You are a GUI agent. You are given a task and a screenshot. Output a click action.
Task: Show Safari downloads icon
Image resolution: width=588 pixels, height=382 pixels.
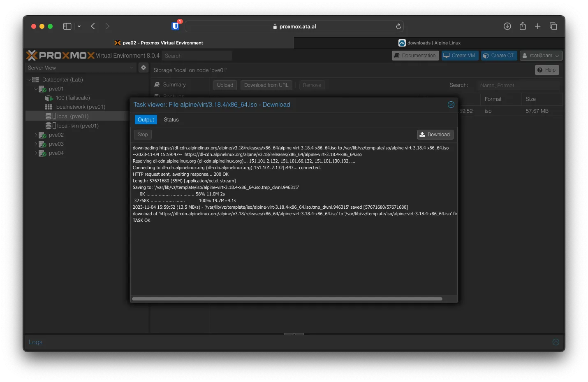[x=507, y=26]
